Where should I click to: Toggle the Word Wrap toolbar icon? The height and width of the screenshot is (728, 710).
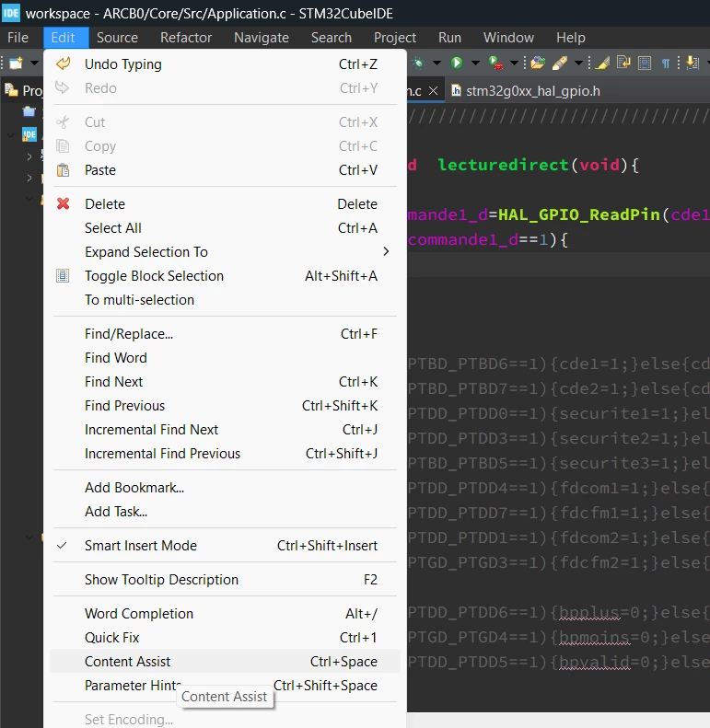[623, 63]
